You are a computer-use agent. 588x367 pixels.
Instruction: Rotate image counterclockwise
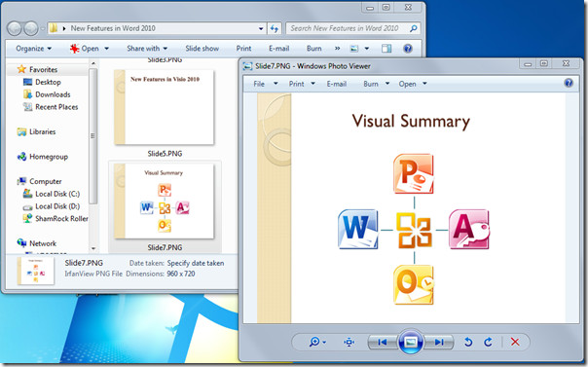pyautogui.click(x=468, y=342)
